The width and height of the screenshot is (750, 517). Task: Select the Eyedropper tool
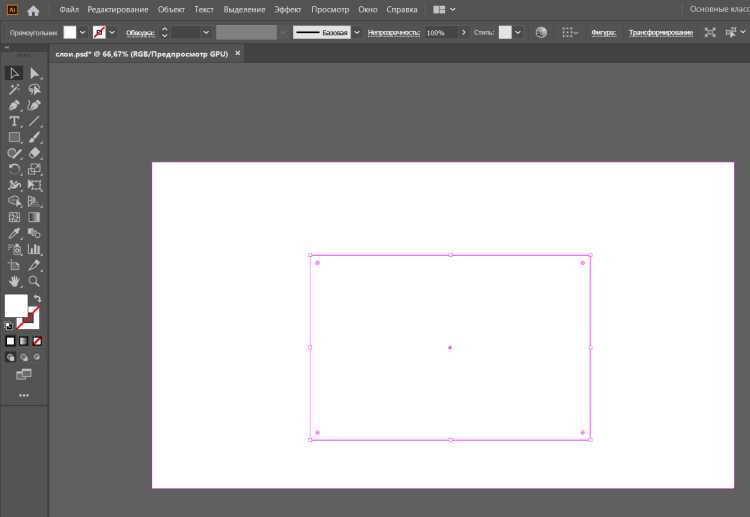coord(14,233)
